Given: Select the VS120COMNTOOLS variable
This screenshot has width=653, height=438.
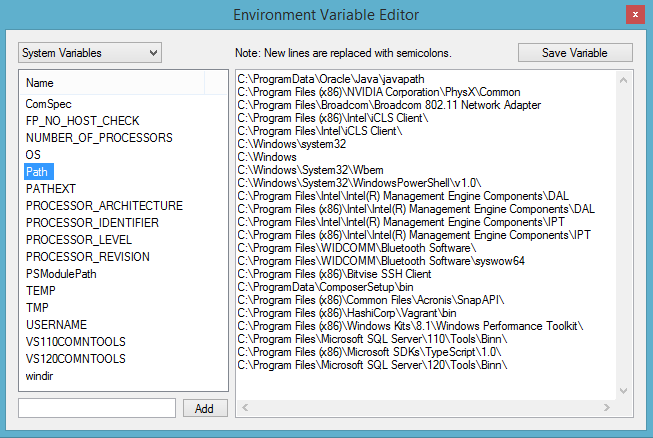Looking at the screenshot, I should tap(76, 358).
